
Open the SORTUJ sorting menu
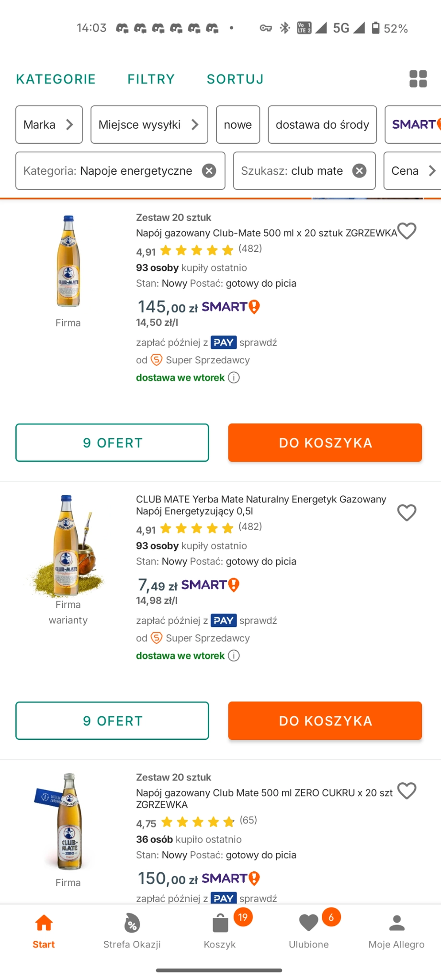coord(235,79)
